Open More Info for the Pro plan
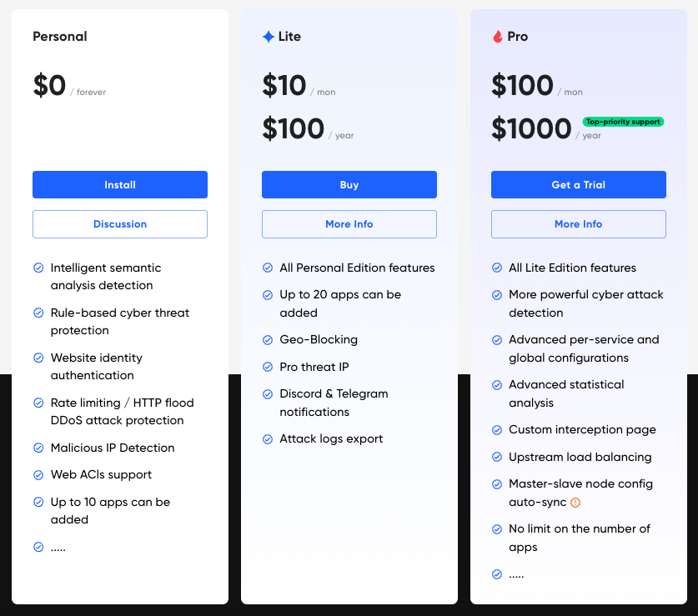698x616 pixels. coord(578,224)
